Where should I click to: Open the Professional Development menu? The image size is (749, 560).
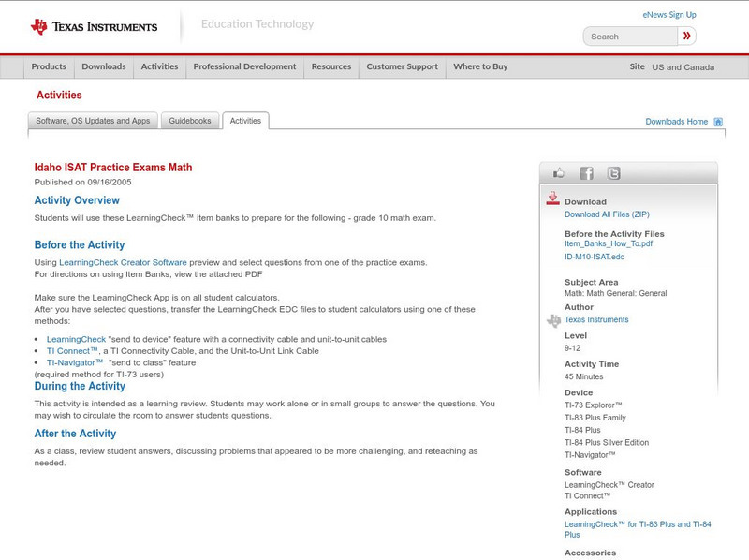[x=244, y=67]
